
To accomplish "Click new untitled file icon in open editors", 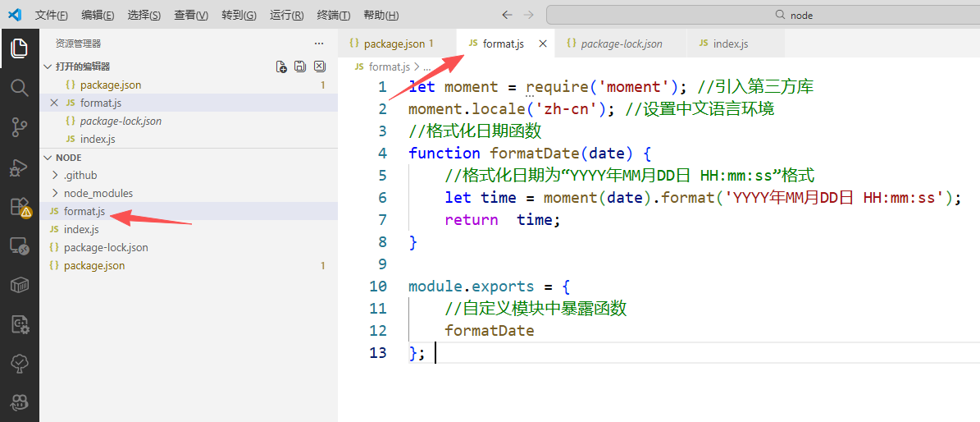I will [x=281, y=67].
